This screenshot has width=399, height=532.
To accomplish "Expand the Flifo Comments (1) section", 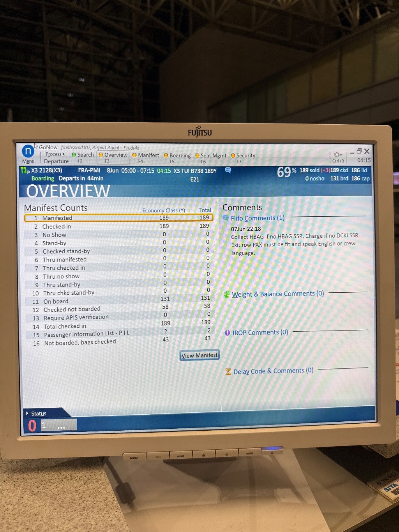I will pos(258,218).
